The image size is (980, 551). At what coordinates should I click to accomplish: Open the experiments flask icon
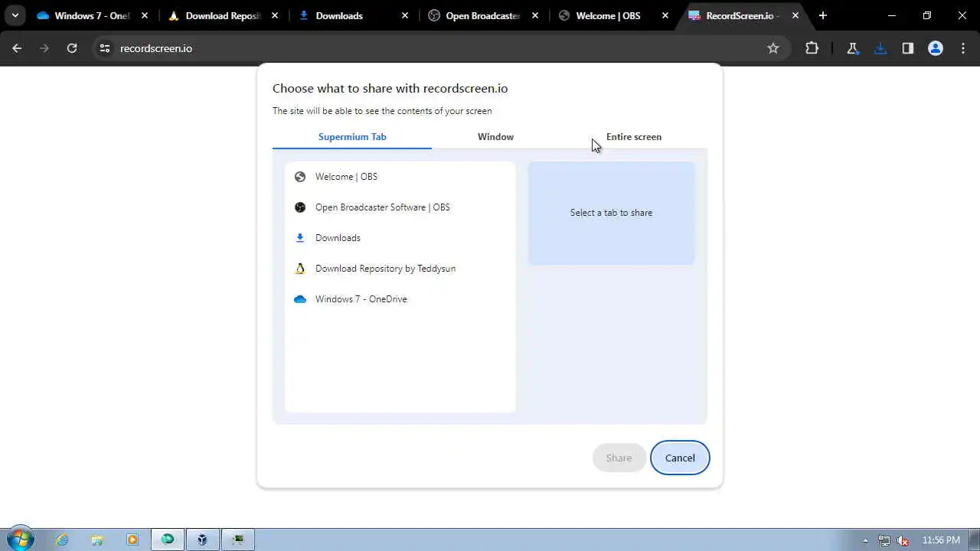[852, 48]
